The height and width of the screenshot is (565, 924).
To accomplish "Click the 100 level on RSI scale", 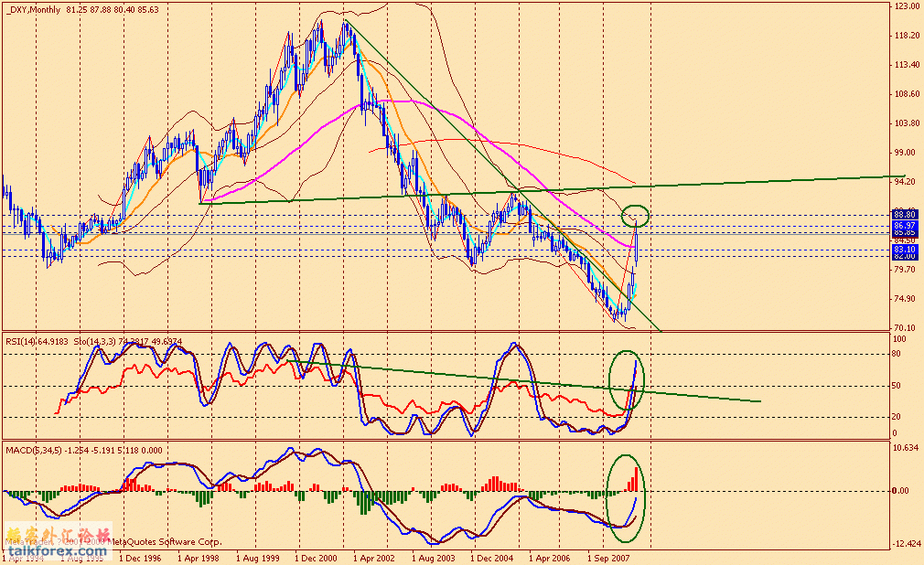I will [x=900, y=339].
